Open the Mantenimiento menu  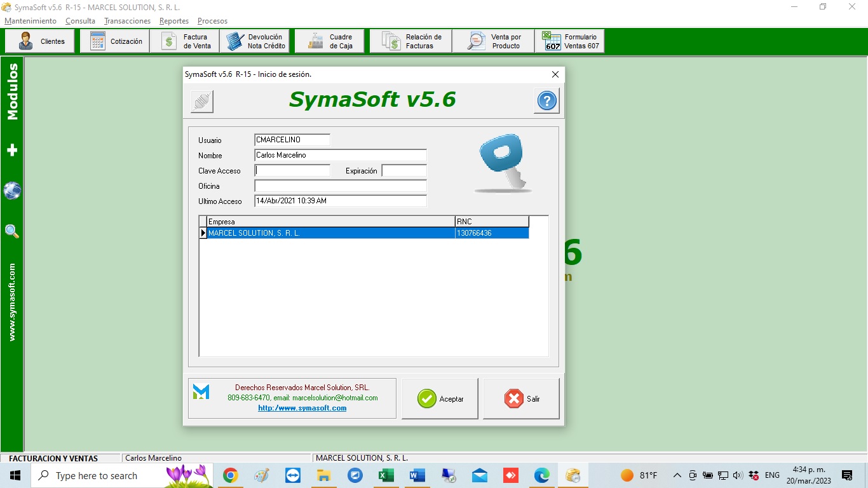pos(31,21)
